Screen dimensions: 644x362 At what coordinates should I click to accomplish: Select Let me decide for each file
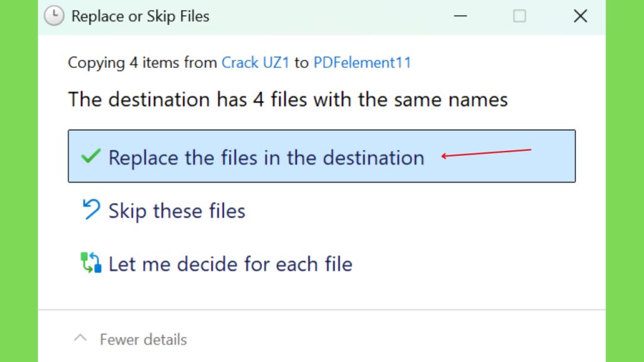[230, 264]
